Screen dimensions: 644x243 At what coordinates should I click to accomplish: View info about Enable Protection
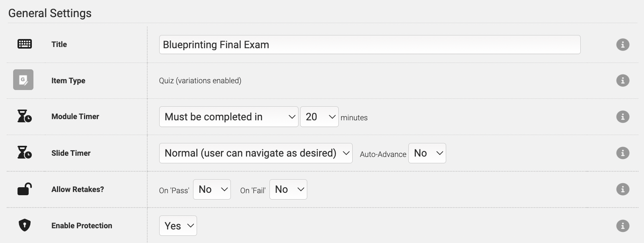point(623,226)
